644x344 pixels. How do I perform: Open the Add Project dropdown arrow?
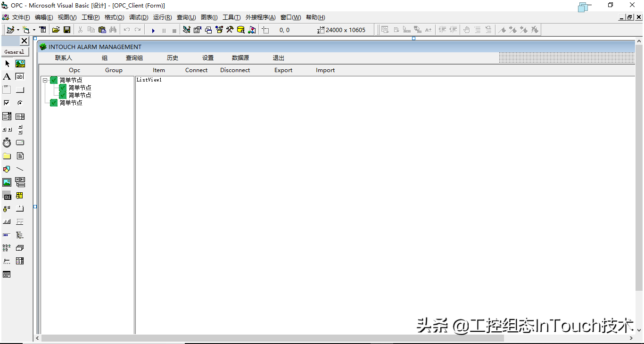coord(18,30)
